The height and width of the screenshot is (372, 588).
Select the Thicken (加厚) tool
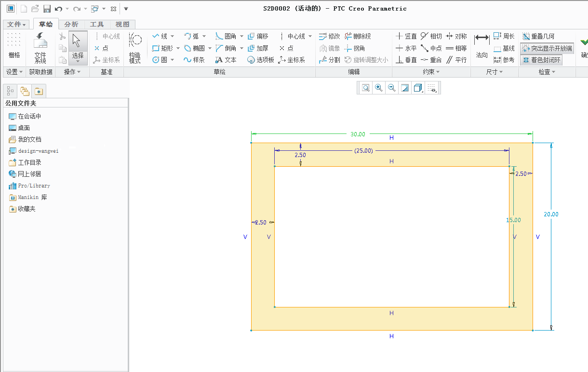(258, 48)
